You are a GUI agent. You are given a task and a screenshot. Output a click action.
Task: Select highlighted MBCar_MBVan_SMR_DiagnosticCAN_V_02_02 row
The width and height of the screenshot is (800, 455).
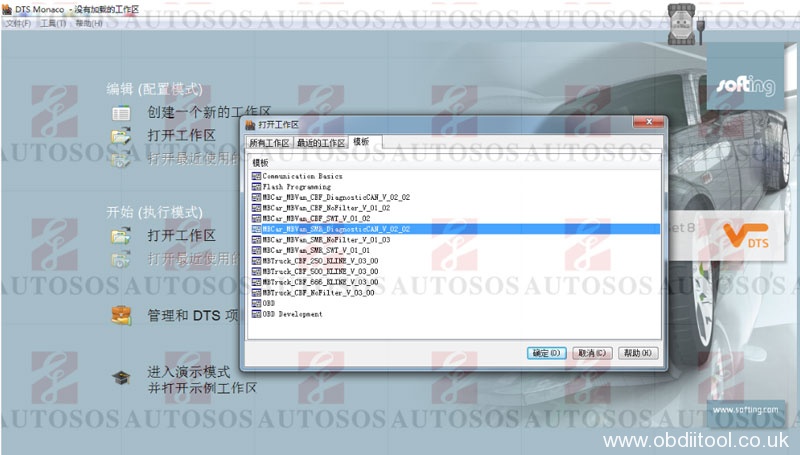click(x=455, y=229)
